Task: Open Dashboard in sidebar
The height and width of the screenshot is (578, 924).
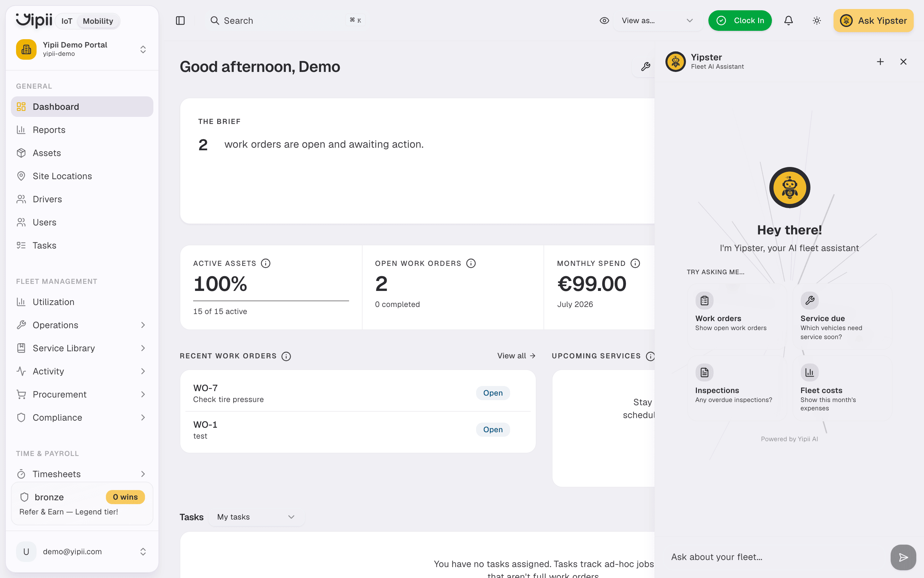Action: pos(82,107)
